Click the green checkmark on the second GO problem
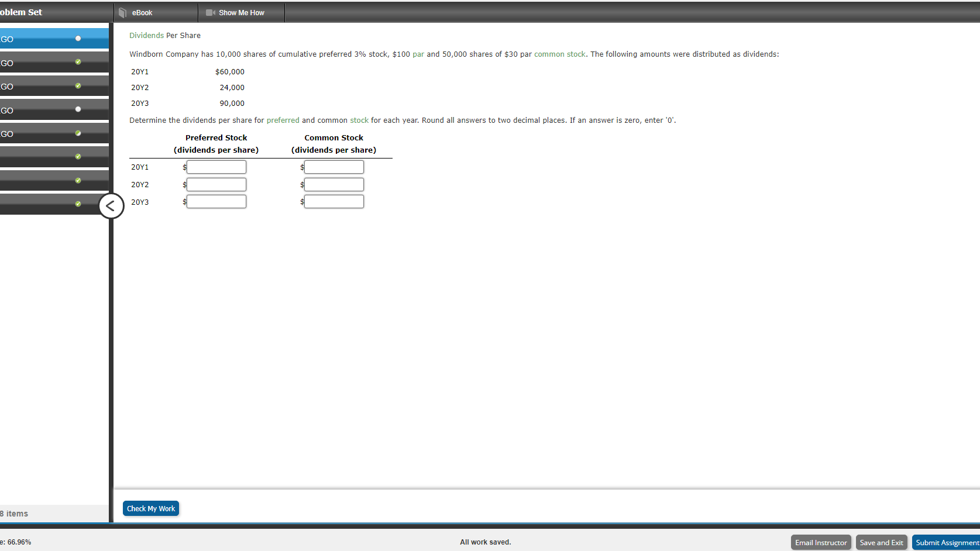Image resolution: width=980 pixels, height=551 pixels. coord(78,63)
